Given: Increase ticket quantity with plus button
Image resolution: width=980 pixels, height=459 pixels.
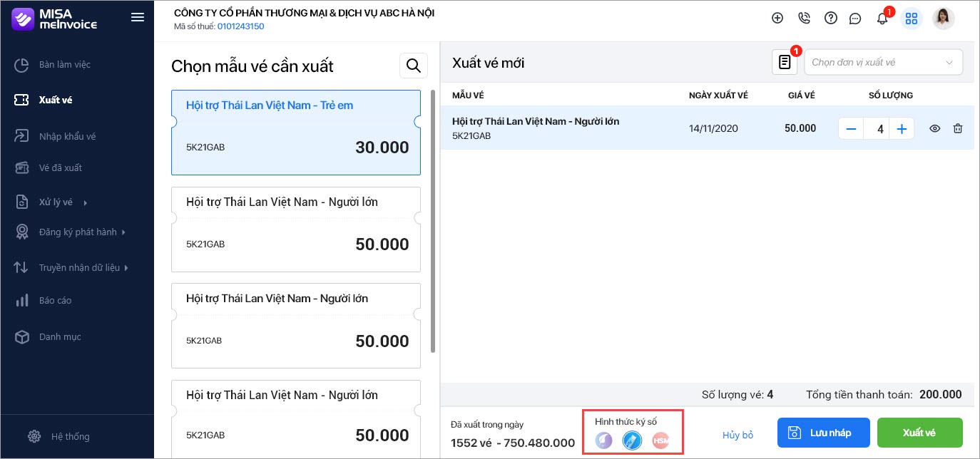Looking at the screenshot, I should (x=902, y=128).
